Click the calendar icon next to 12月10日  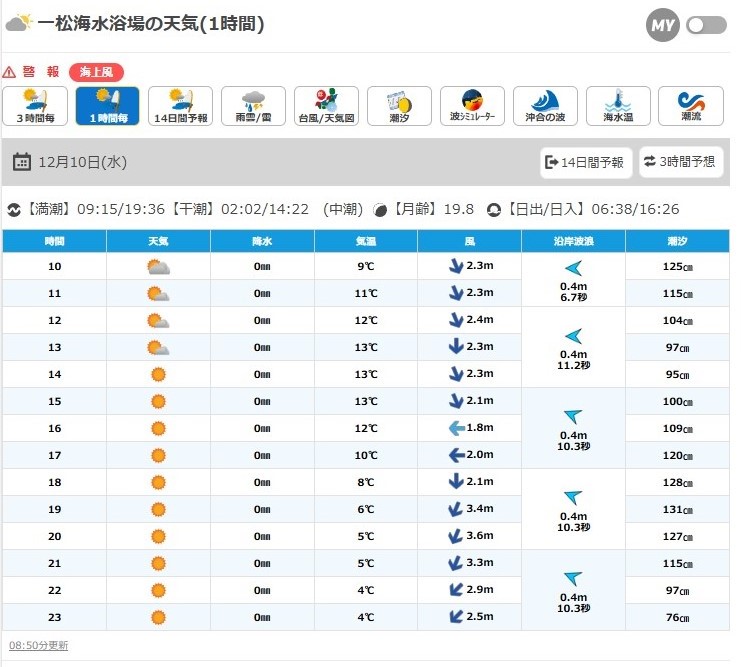[x=22, y=162]
